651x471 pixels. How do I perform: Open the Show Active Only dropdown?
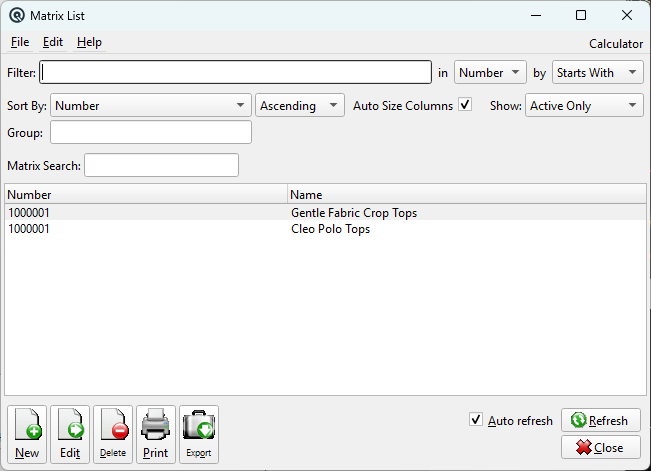pyautogui.click(x=584, y=105)
